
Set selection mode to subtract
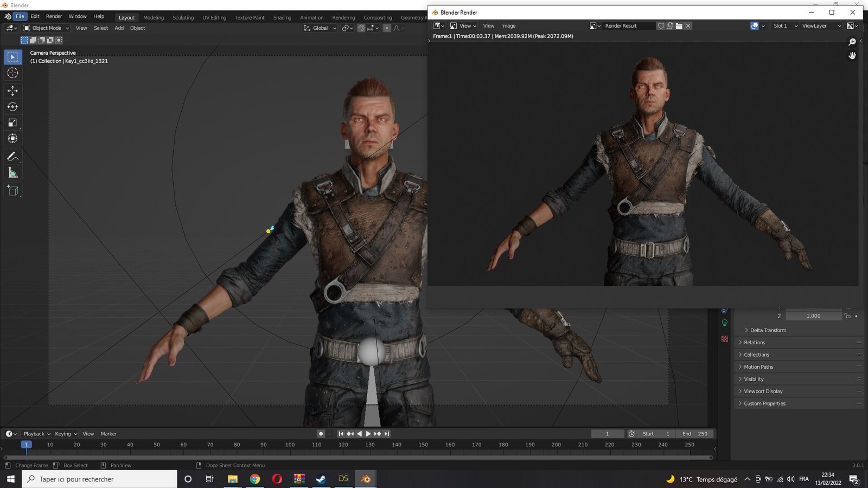coord(41,40)
